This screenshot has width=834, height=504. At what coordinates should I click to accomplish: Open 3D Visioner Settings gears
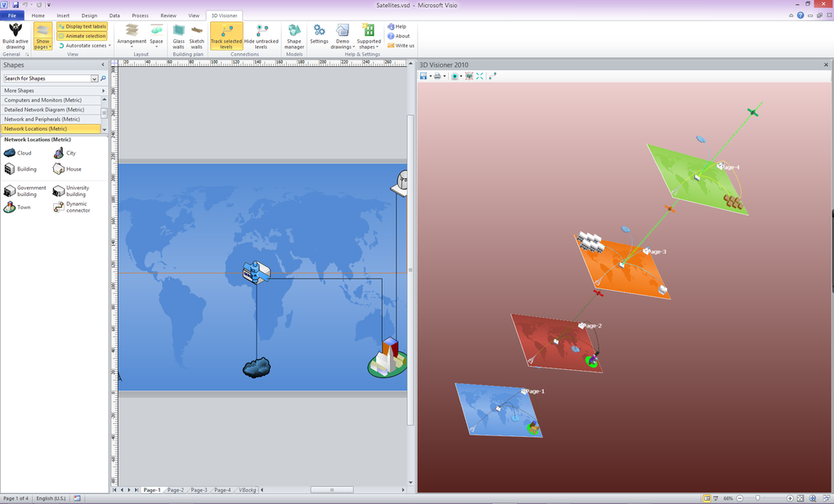coord(319,34)
